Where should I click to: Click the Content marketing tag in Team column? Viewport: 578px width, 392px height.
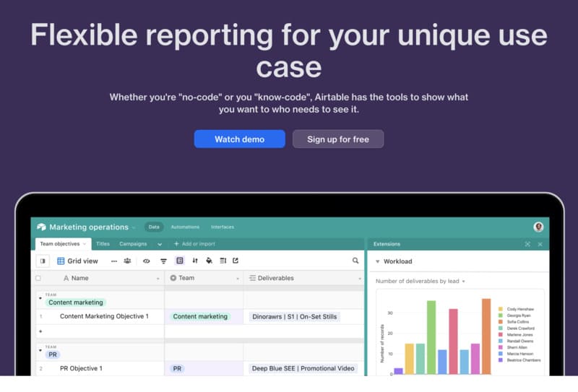click(200, 316)
